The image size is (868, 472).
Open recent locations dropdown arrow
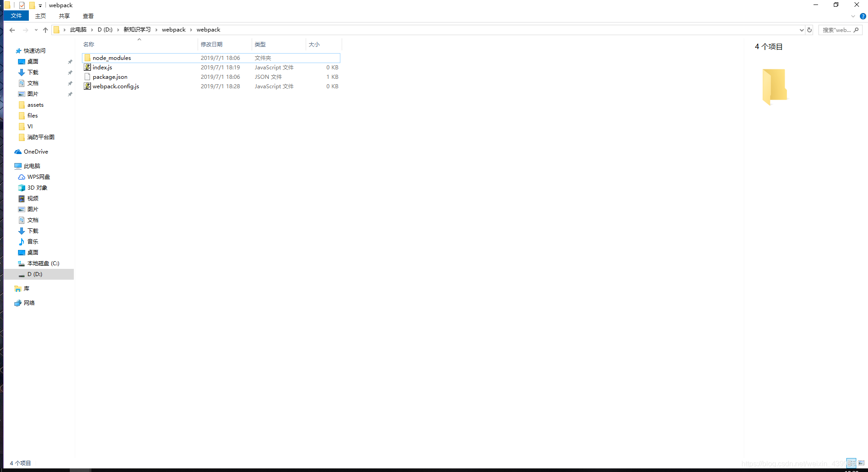[x=36, y=30]
